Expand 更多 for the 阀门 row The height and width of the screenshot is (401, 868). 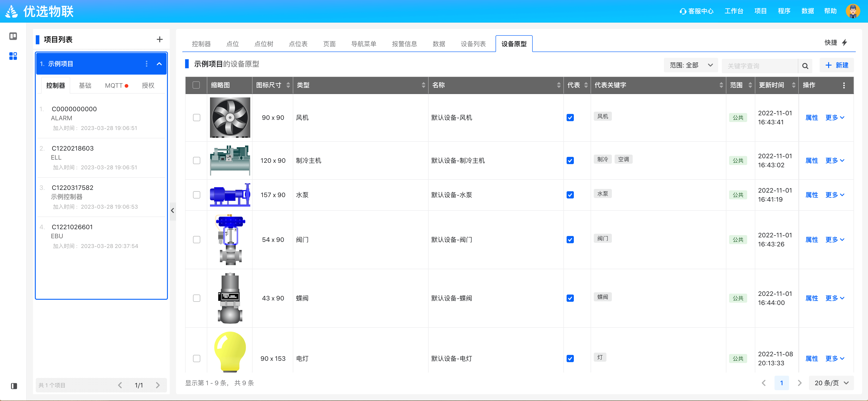(x=835, y=240)
